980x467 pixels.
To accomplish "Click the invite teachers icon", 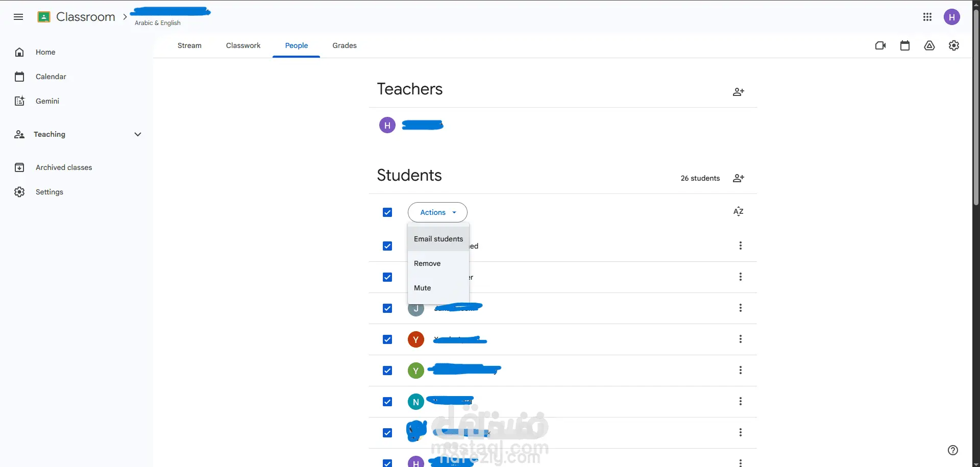I will 739,92.
